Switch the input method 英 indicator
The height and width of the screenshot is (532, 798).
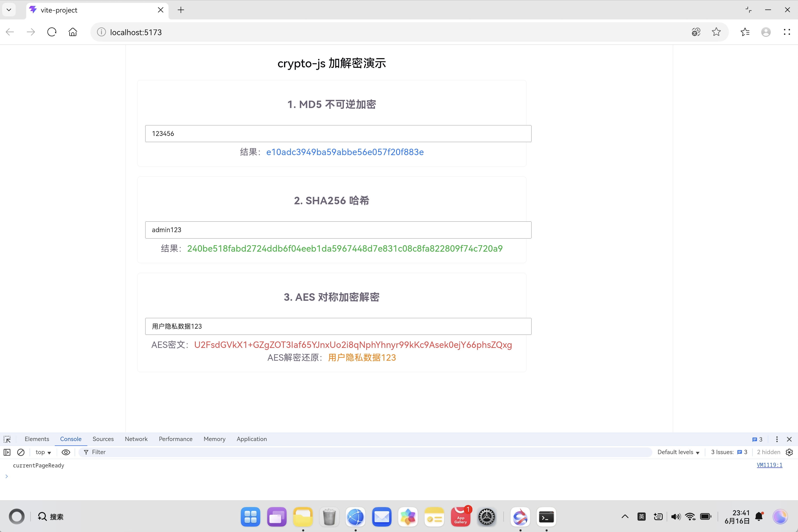click(641, 516)
